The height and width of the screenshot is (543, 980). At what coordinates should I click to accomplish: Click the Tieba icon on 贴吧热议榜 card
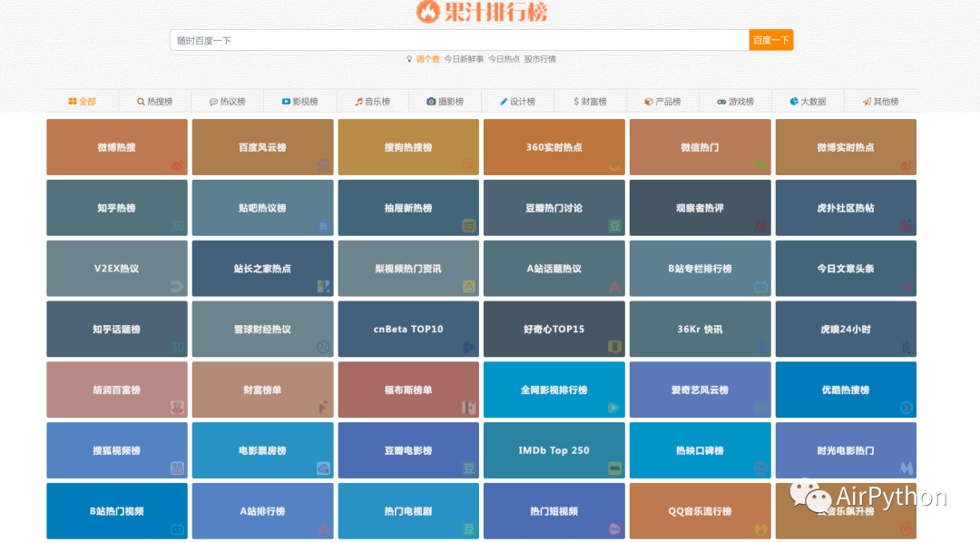(x=323, y=226)
